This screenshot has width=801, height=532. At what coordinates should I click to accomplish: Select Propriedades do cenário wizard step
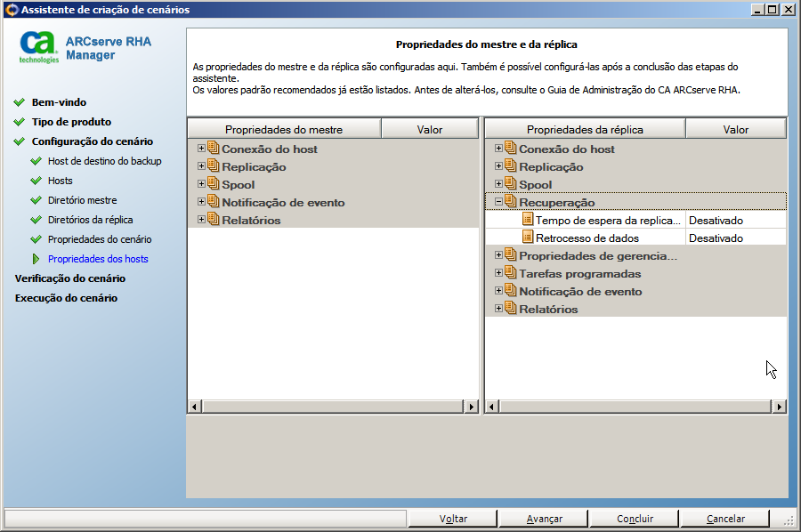tap(100, 239)
